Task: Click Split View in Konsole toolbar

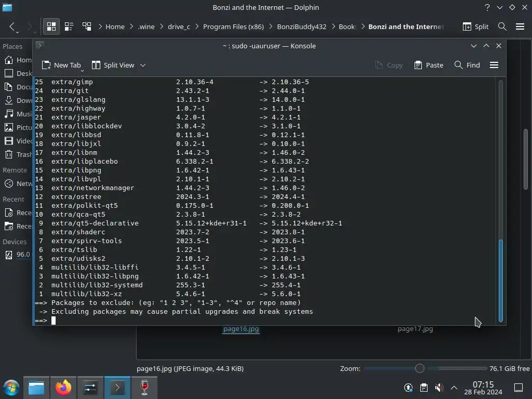Action: pos(113,65)
